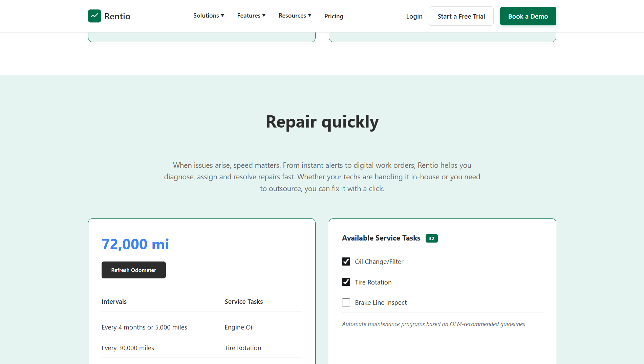Click the 72,000 mi odometer reading

[135, 244]
